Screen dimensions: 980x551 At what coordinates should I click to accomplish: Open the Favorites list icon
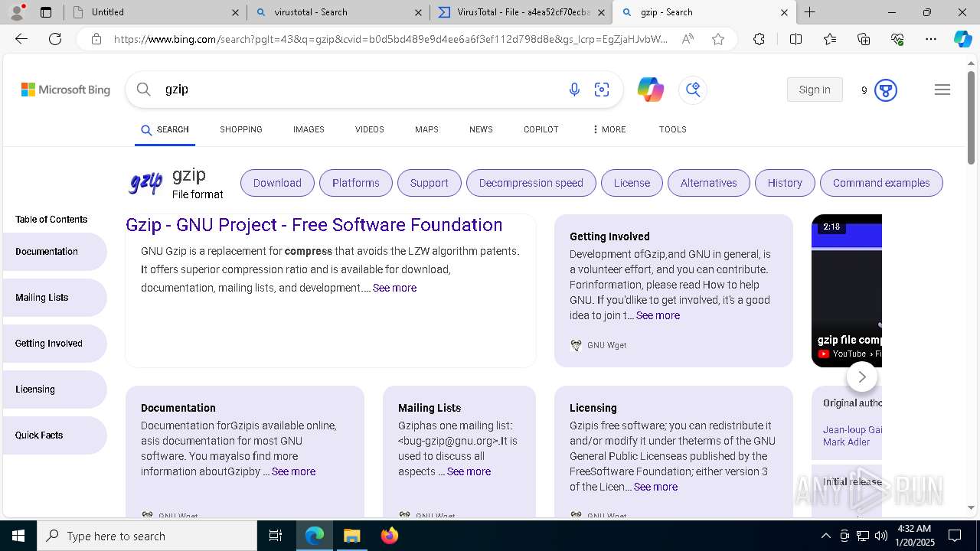830,39
